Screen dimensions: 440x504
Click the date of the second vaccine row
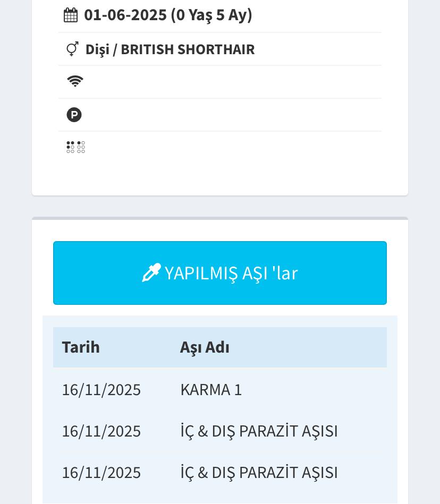point(101,431)
